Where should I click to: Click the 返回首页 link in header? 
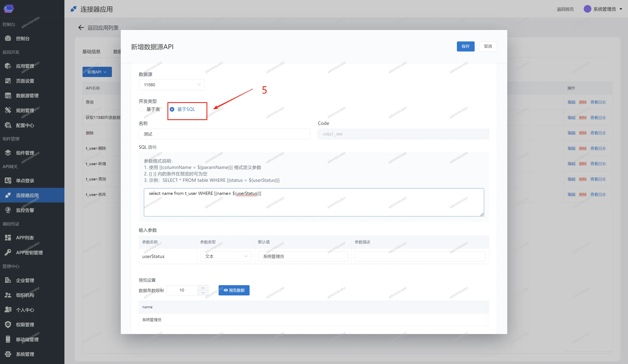pyautogui.click(x=565, y=9)
